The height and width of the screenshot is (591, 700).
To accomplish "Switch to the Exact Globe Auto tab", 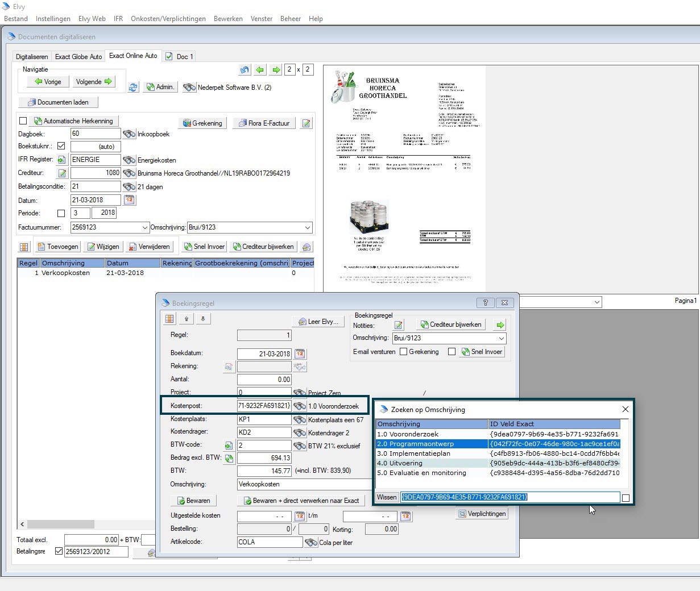I will 78,57.
